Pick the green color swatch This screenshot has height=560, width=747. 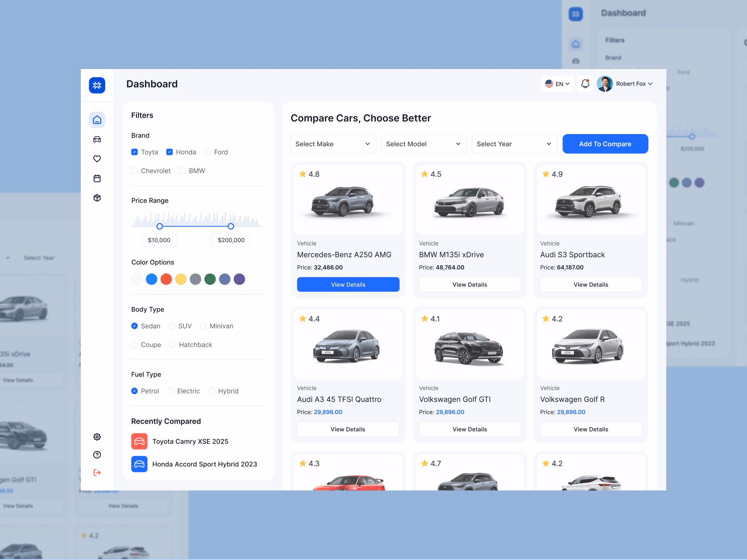[210, 279]
